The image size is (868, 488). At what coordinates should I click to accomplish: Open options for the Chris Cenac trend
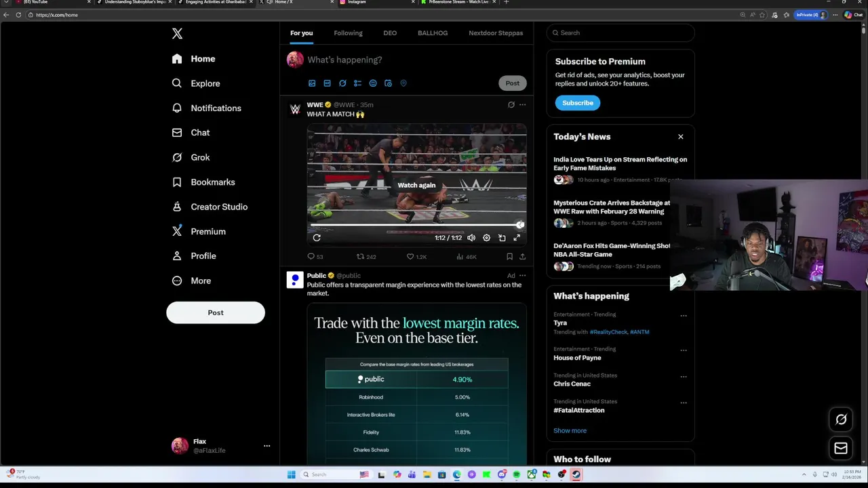684,377
